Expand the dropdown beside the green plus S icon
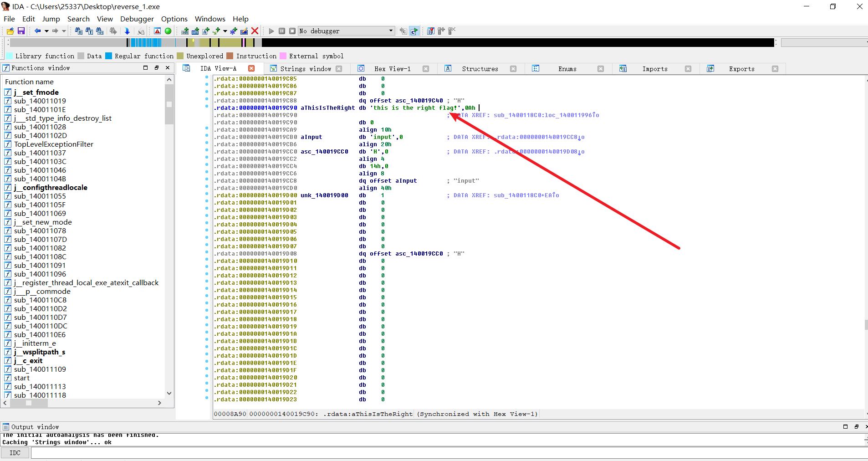Screen dimensions: 868x461 pos(225,31)
